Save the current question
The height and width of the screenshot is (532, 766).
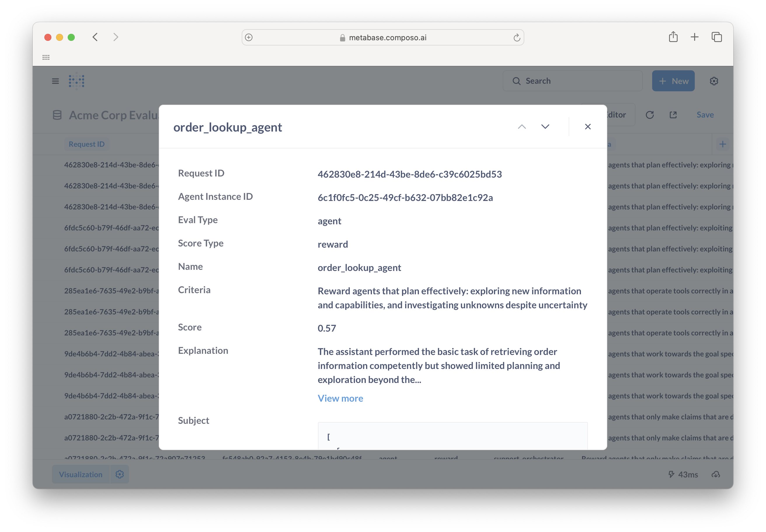pos(705,115)
